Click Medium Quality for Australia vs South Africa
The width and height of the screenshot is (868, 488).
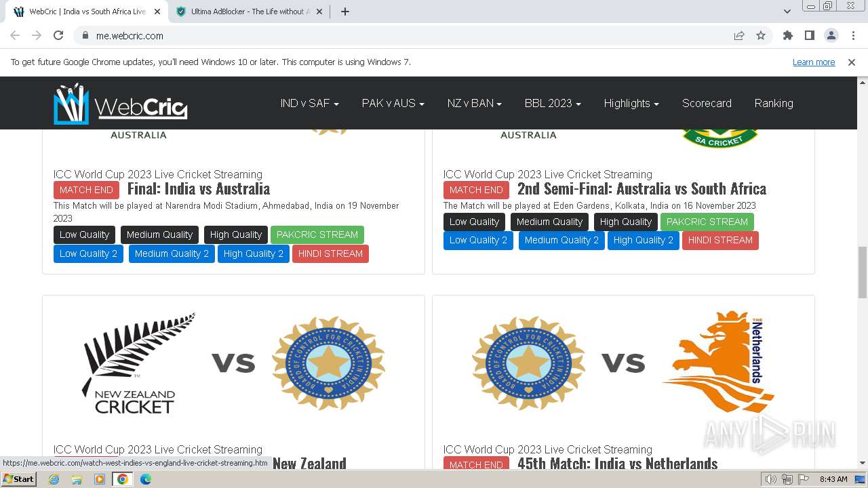tap(549, 222)
